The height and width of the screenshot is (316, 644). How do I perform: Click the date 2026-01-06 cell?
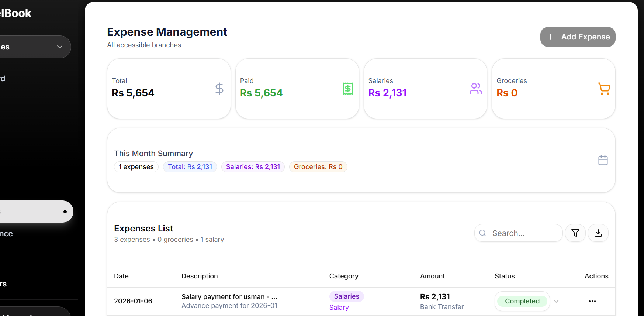point(133,301)
